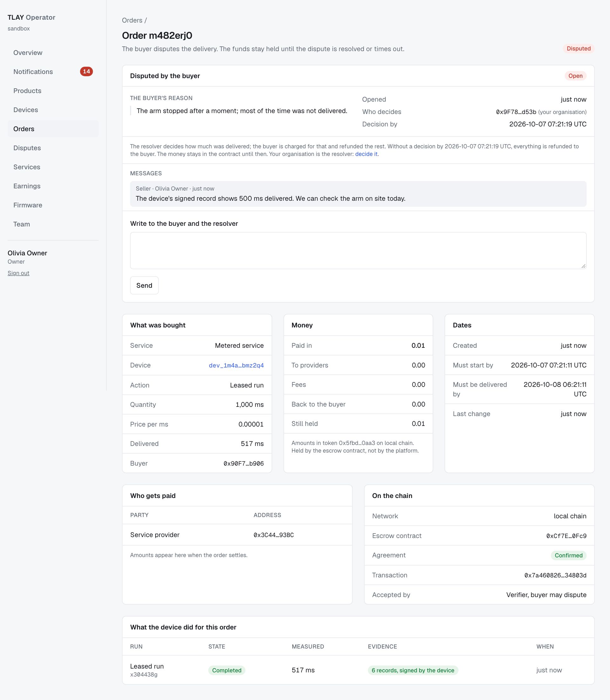Click the Sign out link
610x700 pixels.
click(x=18, y=273)
